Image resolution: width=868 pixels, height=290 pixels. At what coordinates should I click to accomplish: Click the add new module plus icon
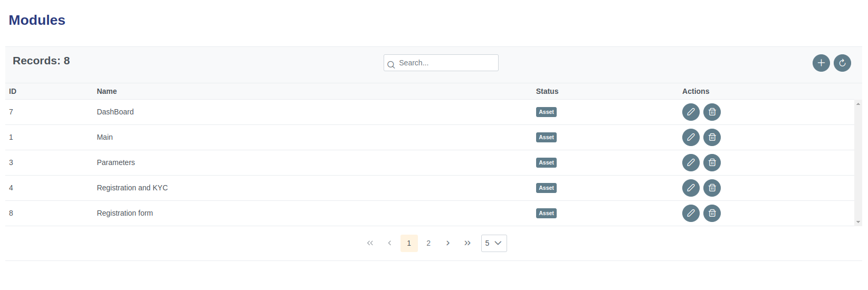point(821,63)
